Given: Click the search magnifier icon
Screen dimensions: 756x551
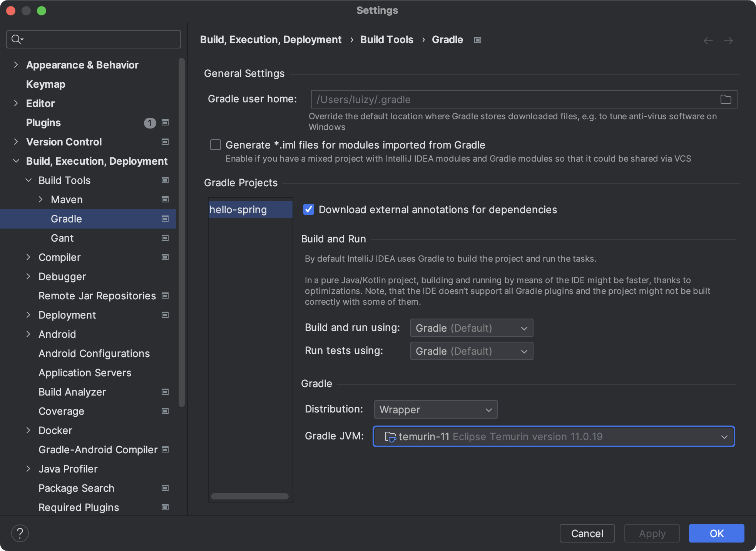Looking at the screenshot, I should (x=17, y=39).
